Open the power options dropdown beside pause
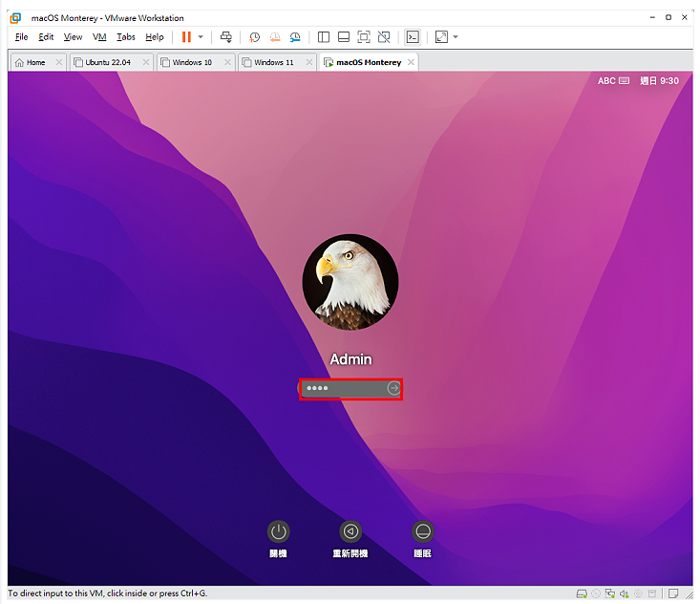The image size is (700, 604). pos(201,37)
